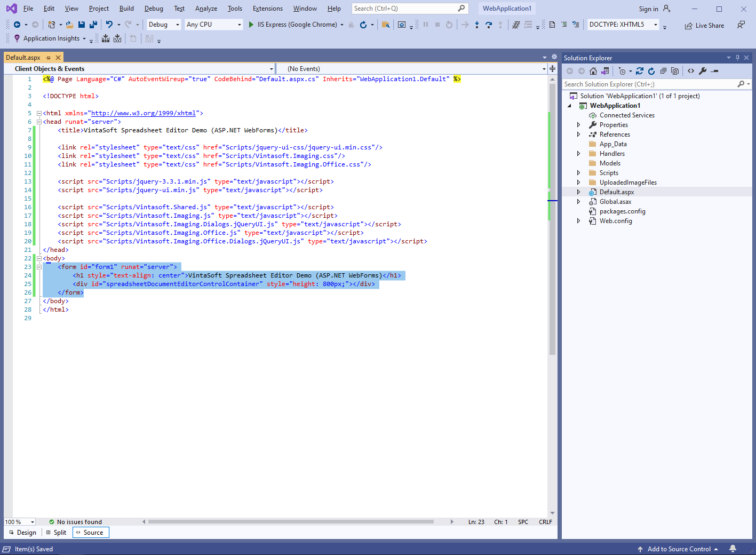Click the horizontal scrollbar in the editor
The height and width of the screenshot is (555, 756).
coord(291,522)
